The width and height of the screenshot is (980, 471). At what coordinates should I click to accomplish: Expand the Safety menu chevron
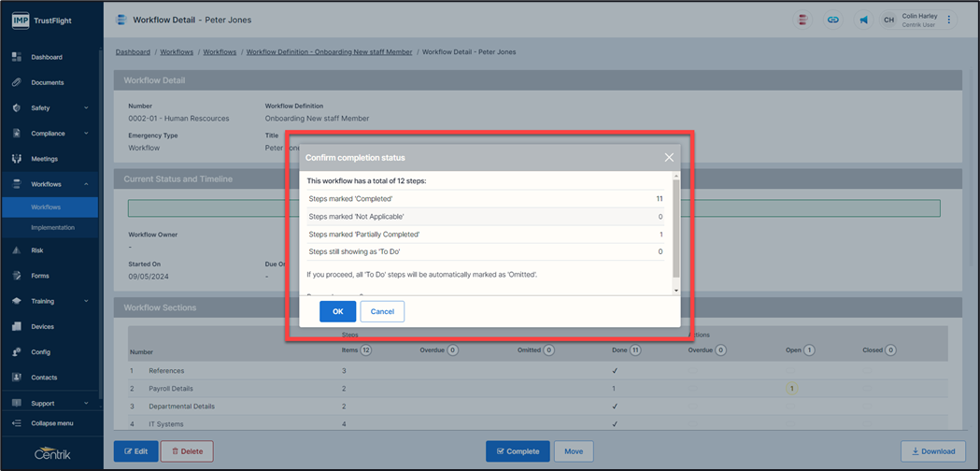click(86, 108)
